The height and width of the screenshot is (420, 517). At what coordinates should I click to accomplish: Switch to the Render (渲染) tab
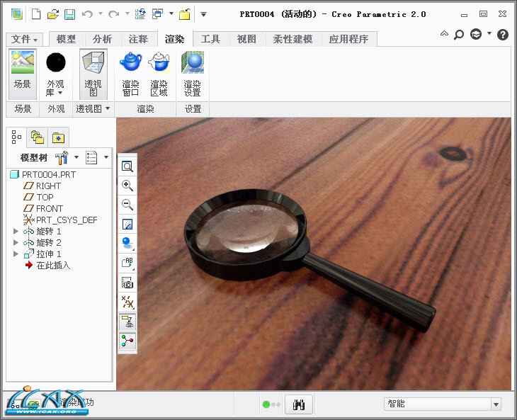[x=174, y=39]
